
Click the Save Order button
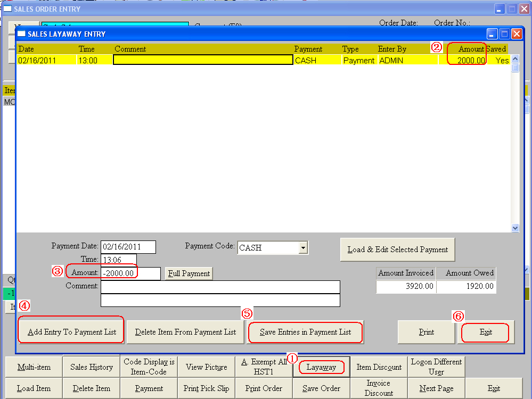[321, 388]
